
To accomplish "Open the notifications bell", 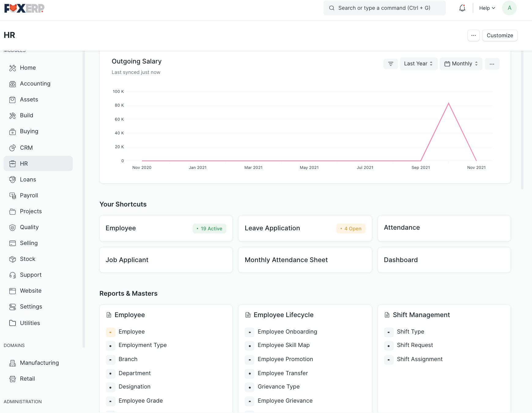I will tap(462, 8).
